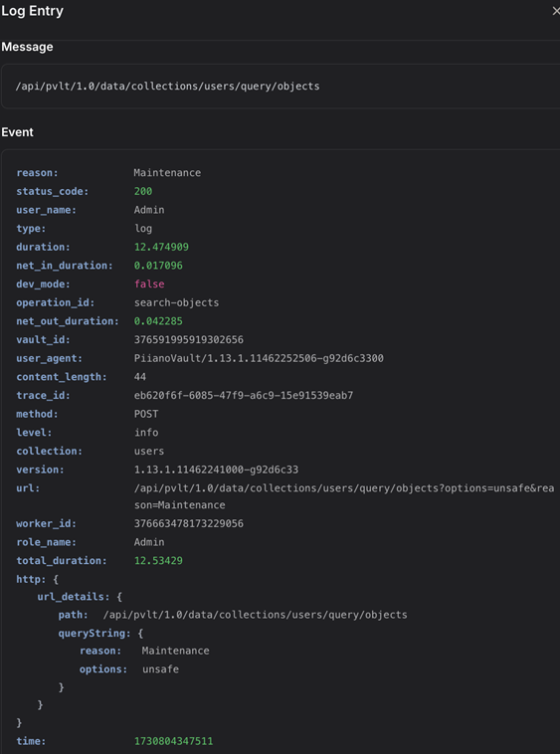
Task: Click the user_agent key label
Action: tap(49, 358)
